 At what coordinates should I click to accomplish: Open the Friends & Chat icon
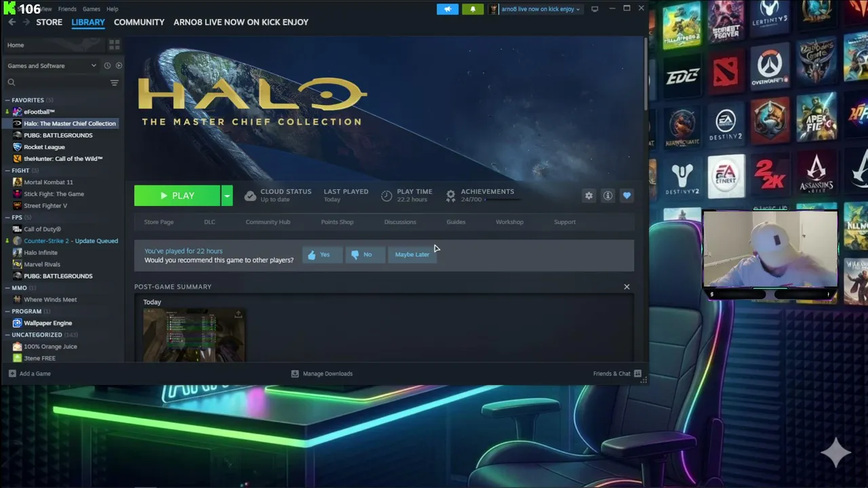[637, 373]
